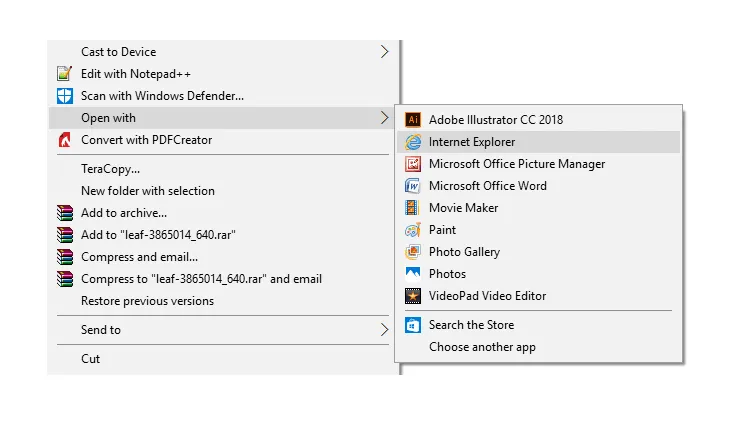Choose Photos app entry
The image size is (740, 427).
coord(538,274)
